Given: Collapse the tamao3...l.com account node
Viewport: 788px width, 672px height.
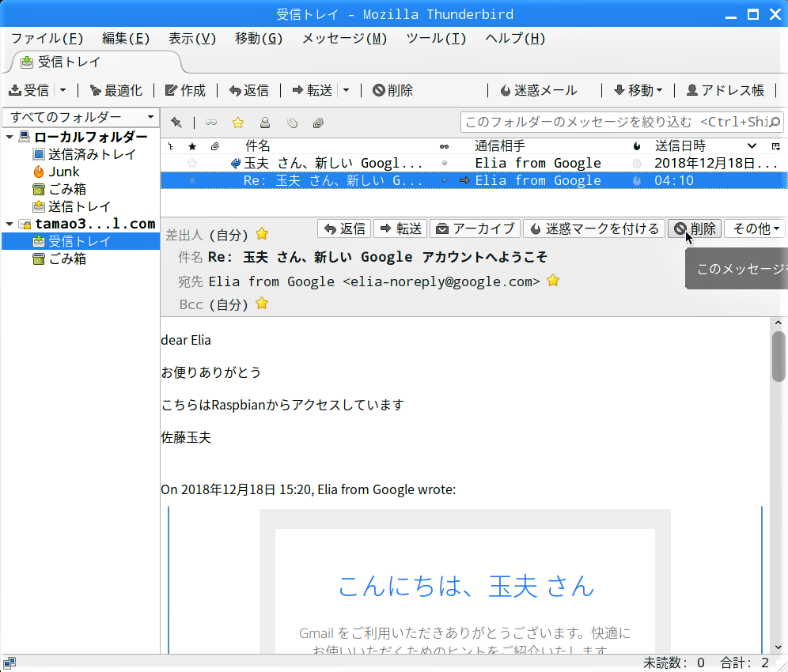Looking at the screenshot, I should (9, 224).
